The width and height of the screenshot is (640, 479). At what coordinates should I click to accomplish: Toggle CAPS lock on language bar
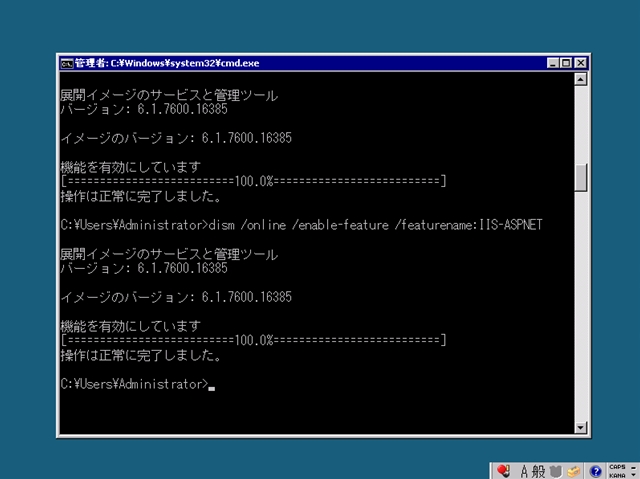(617, 467)
